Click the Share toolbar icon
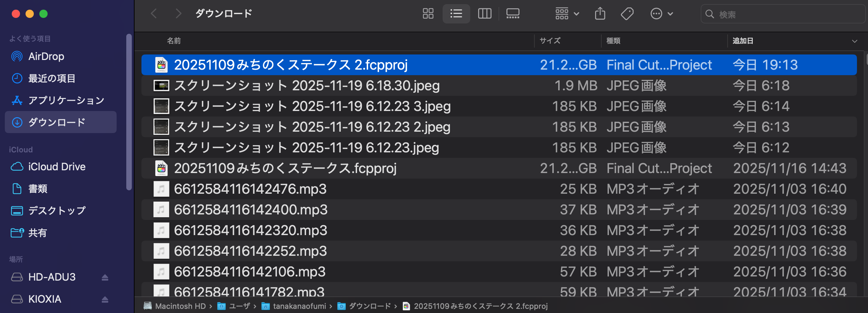868x313 pixels. pos(600,14)
